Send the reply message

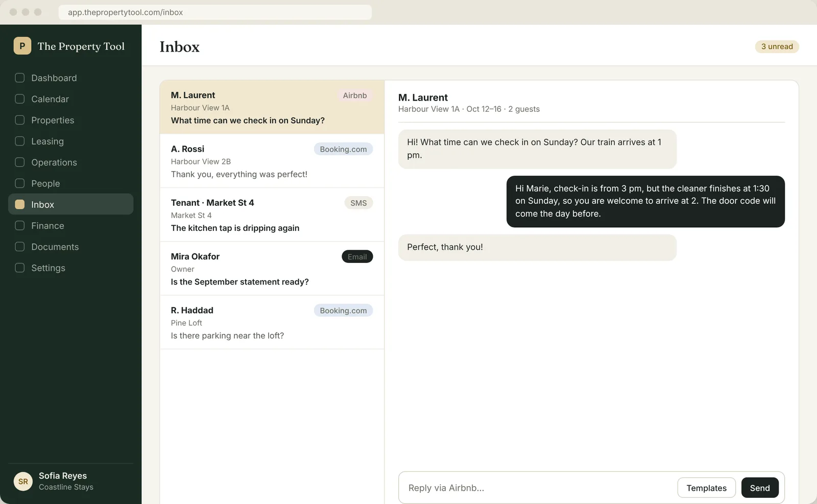760,488
